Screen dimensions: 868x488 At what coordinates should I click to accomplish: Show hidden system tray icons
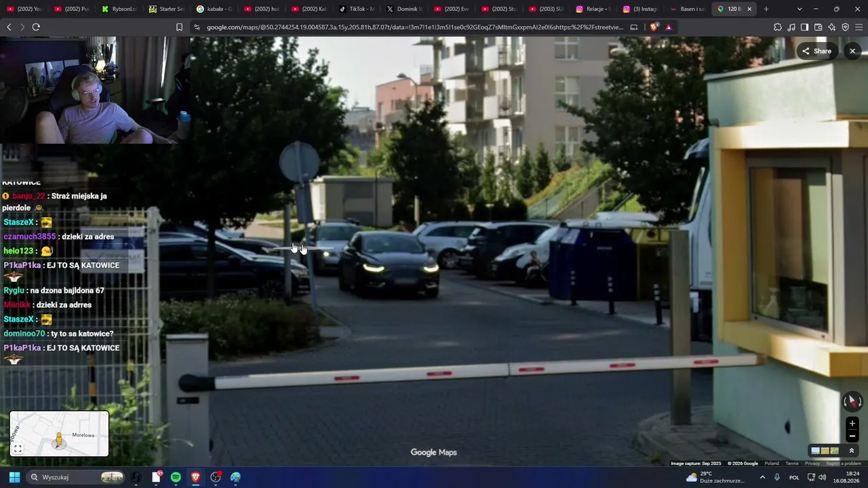pyautogui.click(x=762, y=477)
